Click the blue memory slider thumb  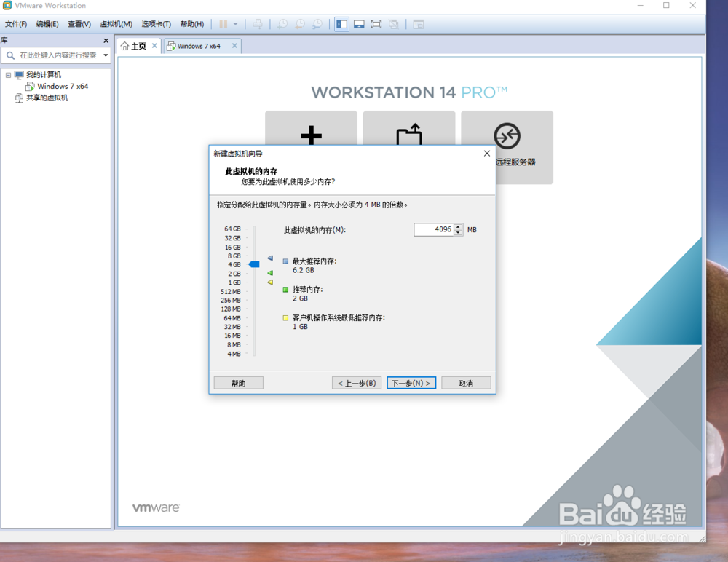[x=254, y=264]
